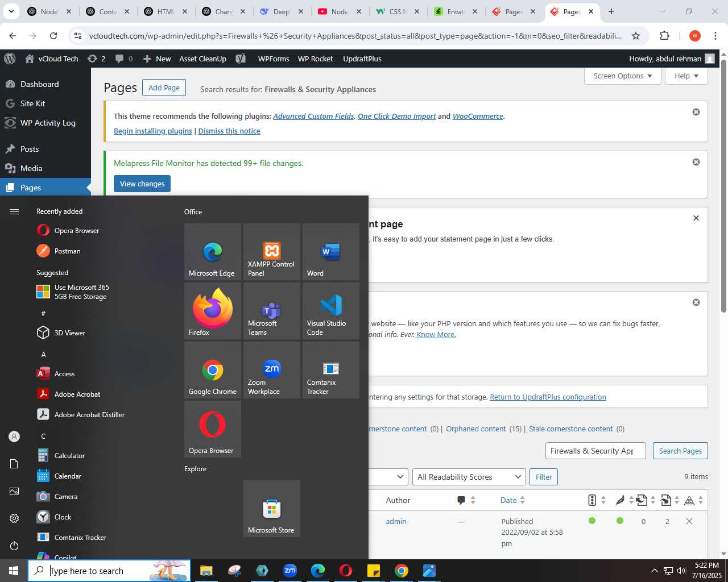Screen dimensions: 728x582
Task: Sort by SEO score column icon
Action: coord(597,500)
